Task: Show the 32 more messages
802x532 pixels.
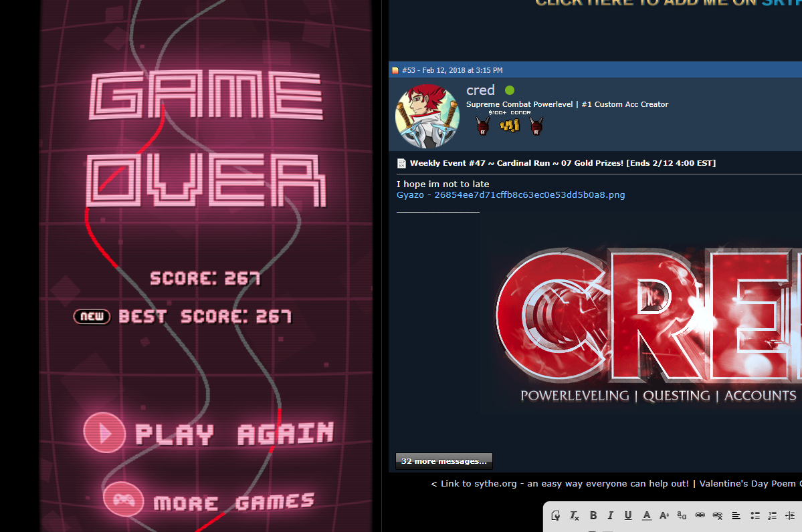Action: tap(444, 461)
